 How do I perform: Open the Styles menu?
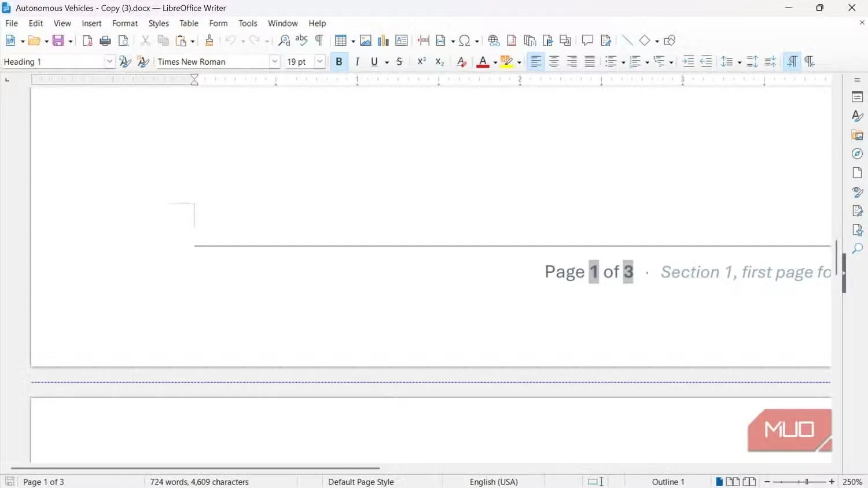[159, 23]
